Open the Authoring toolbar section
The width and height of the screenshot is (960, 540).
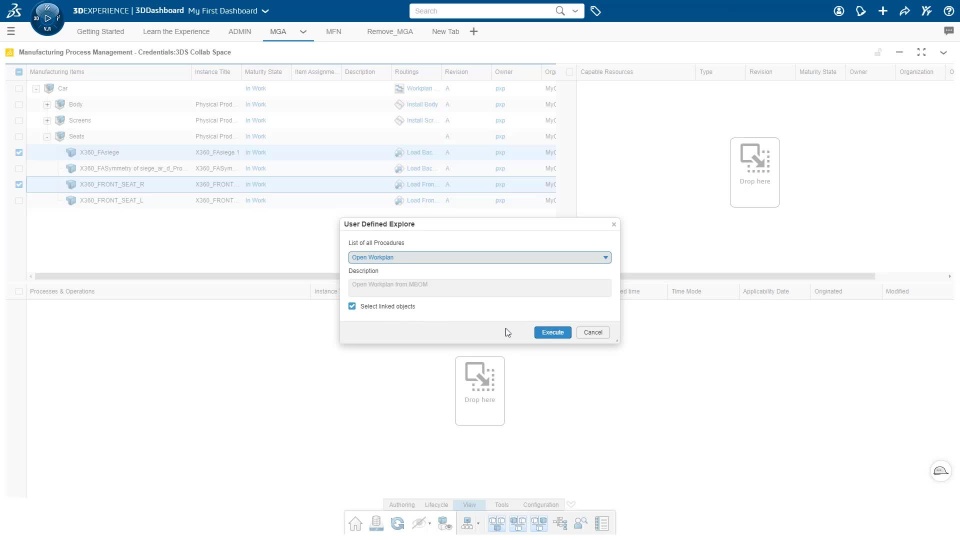[x=402, y=505]
